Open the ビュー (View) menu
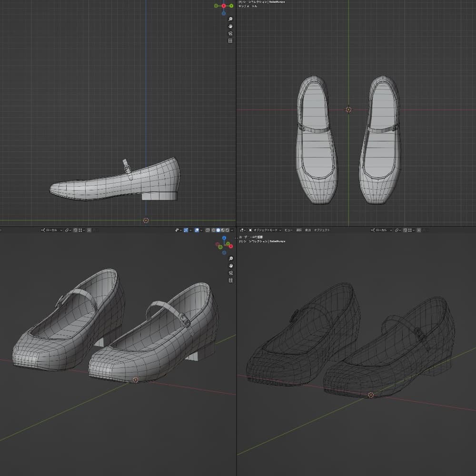The image size is (476, 476). pos(288,230)
